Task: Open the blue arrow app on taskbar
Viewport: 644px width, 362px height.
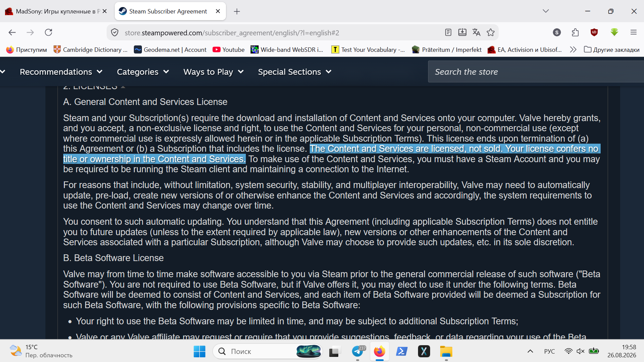Action: pos(402,352)
